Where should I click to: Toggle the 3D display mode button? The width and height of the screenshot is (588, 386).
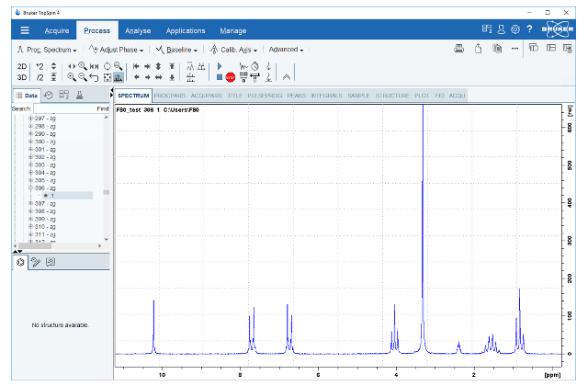22,77
